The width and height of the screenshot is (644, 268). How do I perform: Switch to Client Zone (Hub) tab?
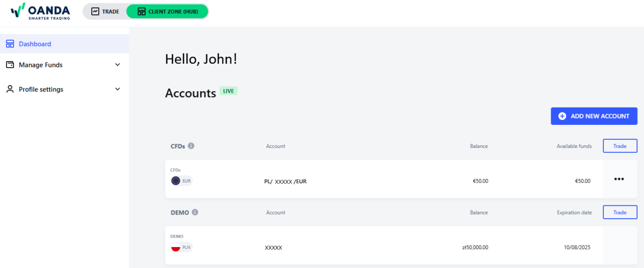pyautogui.click(x=167, y=11)
